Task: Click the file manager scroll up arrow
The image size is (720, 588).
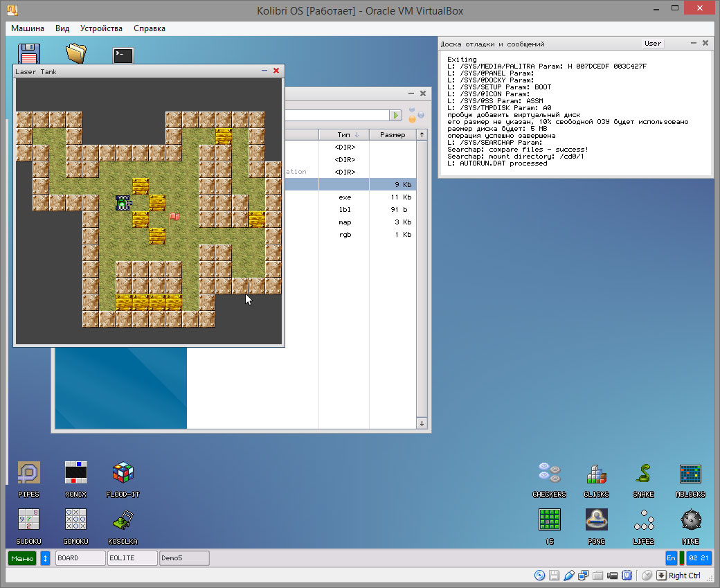Action: [x=422, y=134]
